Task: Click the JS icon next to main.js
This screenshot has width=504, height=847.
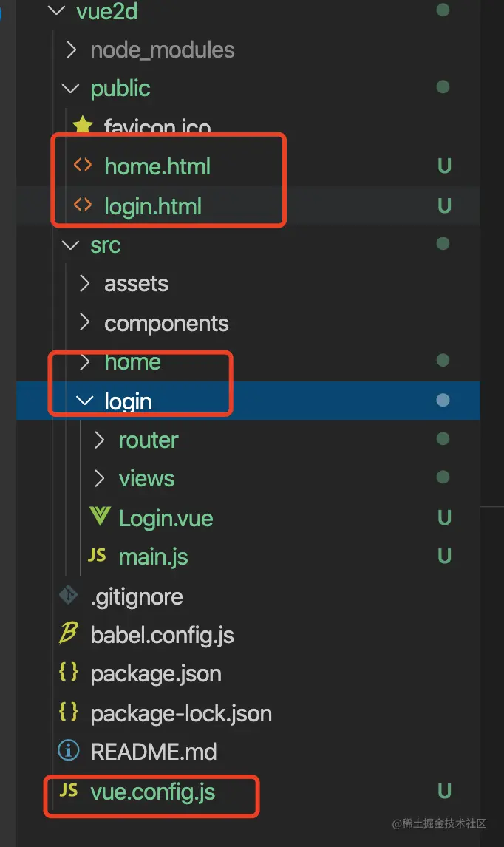Action: [97, 556]
